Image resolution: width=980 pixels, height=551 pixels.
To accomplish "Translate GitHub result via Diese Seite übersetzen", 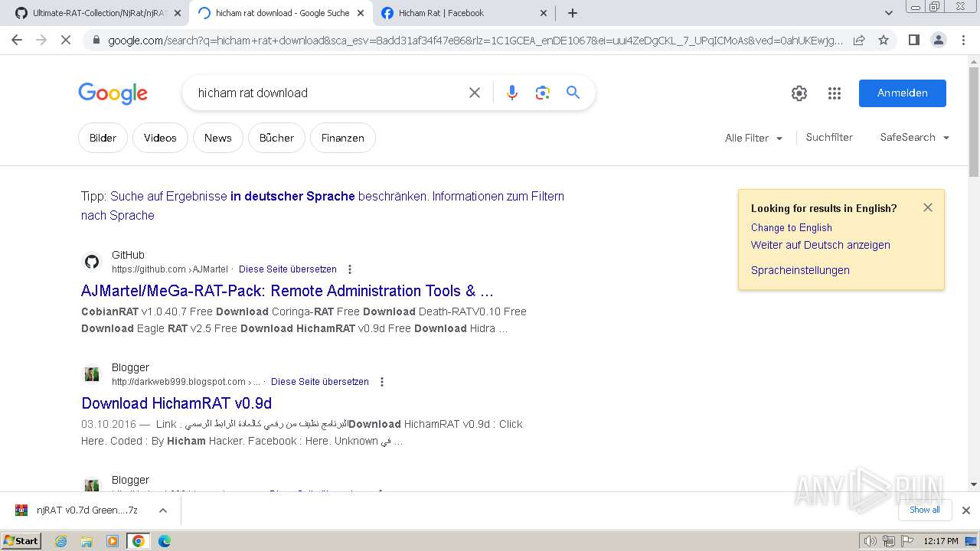I will tap(287, 269).
